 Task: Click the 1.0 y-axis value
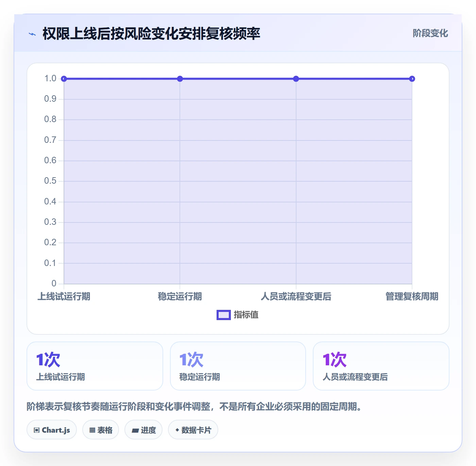(x=50, y=79)
